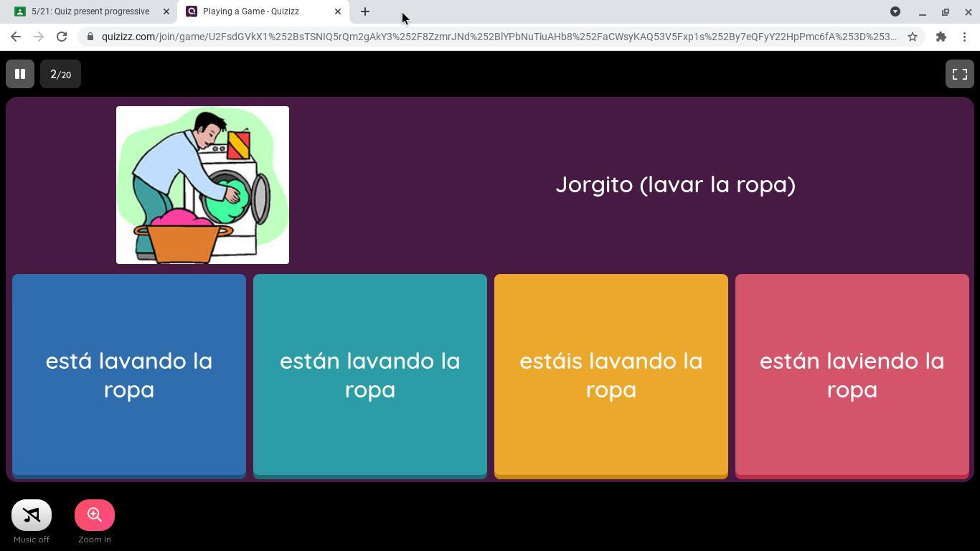Restore down the browser window

point(946,11)
